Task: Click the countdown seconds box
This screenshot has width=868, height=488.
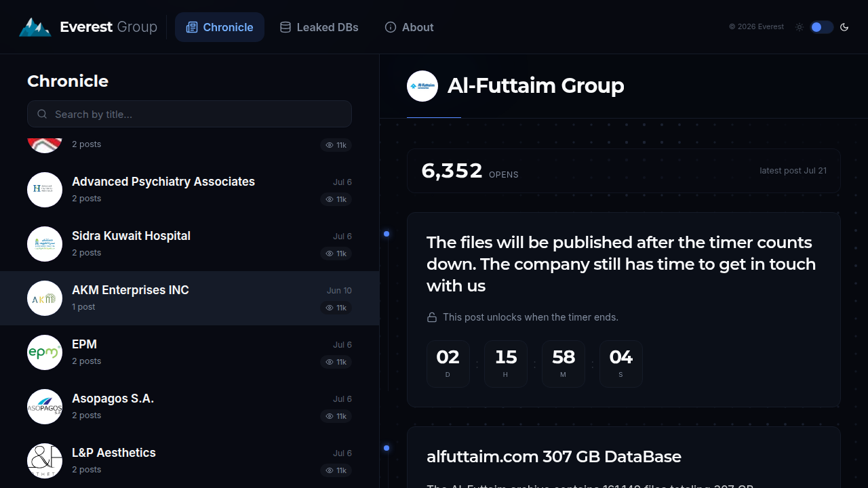Action: coord(621,364)
